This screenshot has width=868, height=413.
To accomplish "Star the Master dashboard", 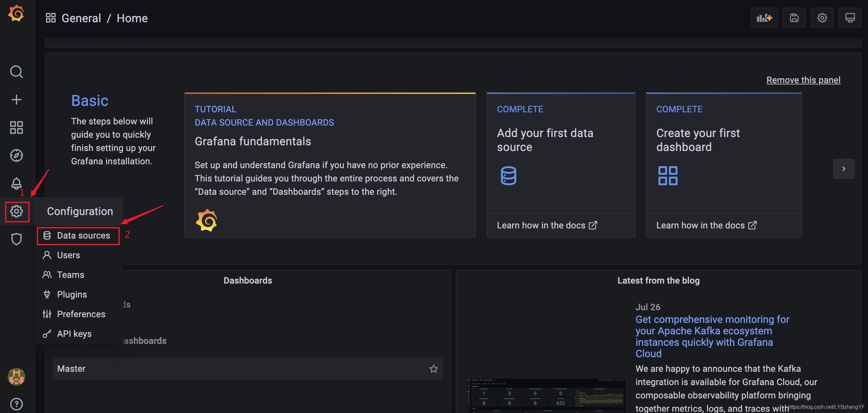I will (433, 369).
